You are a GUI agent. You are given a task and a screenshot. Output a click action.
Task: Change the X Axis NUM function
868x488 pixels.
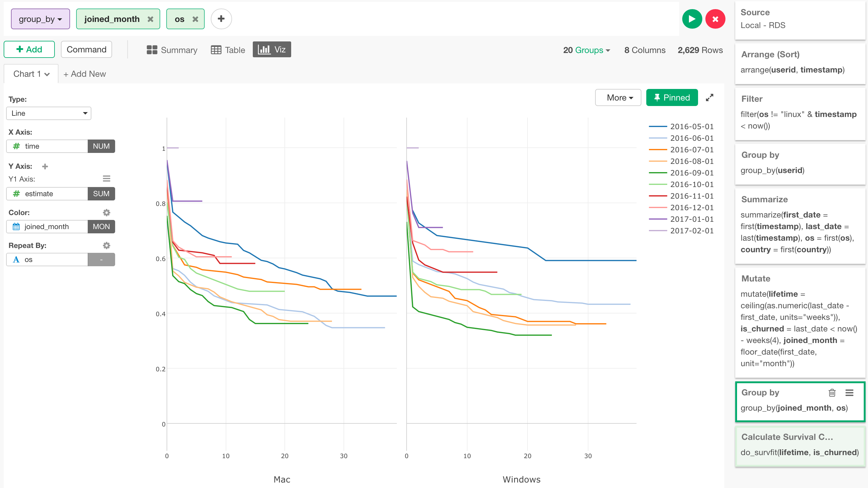pyautogui.click(x=101, y=146)
